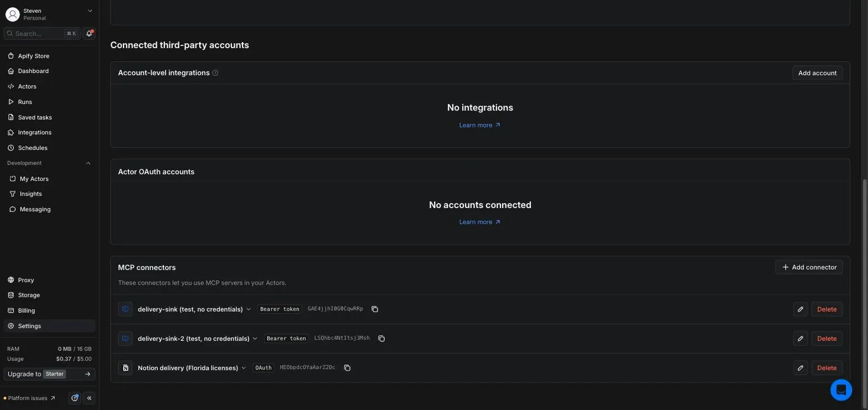Open Learn more under No accounts connected

(x=479, y=222)
